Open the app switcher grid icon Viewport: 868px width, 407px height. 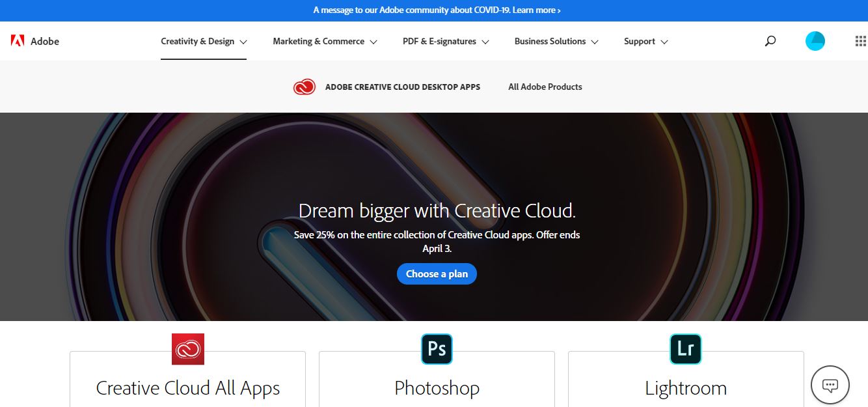(860, 41)
